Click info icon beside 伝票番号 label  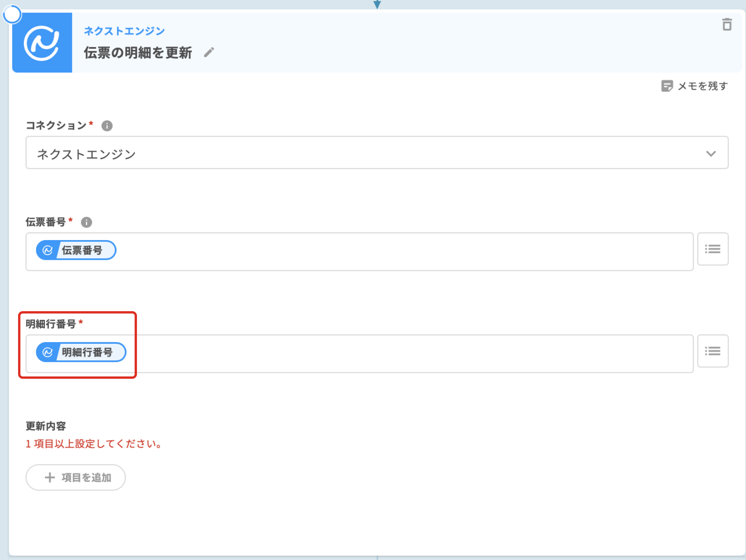click(86, 222)
